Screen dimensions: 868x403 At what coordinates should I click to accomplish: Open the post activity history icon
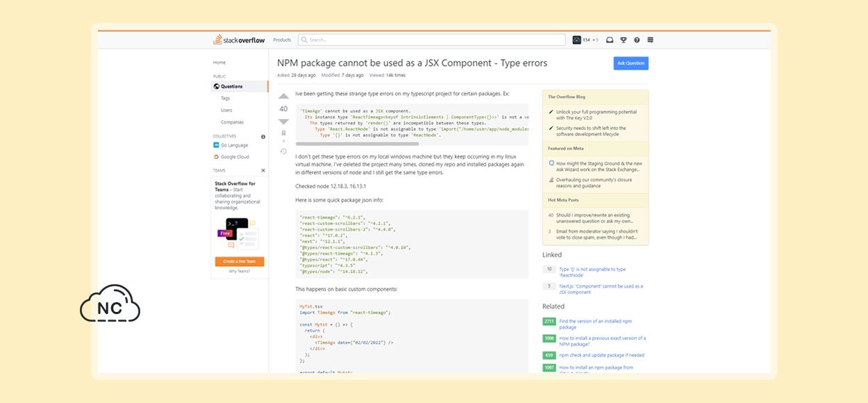tap(283, 151)
